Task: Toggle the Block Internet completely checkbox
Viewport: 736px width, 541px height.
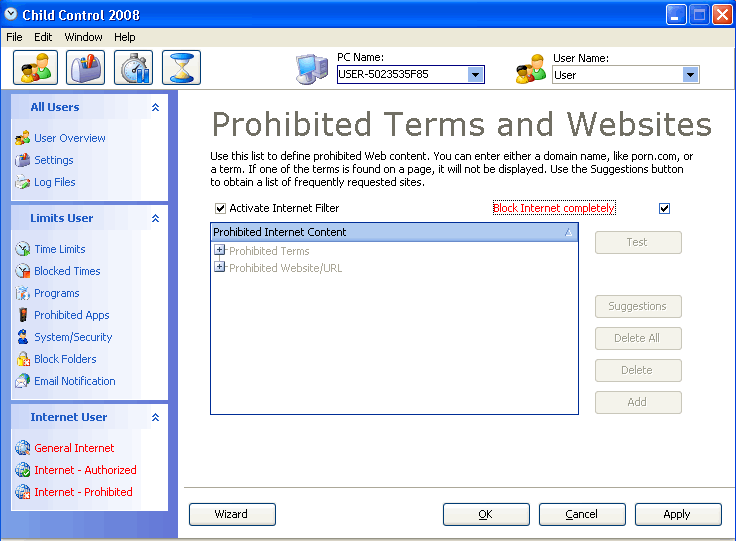Action: (664, 208)
